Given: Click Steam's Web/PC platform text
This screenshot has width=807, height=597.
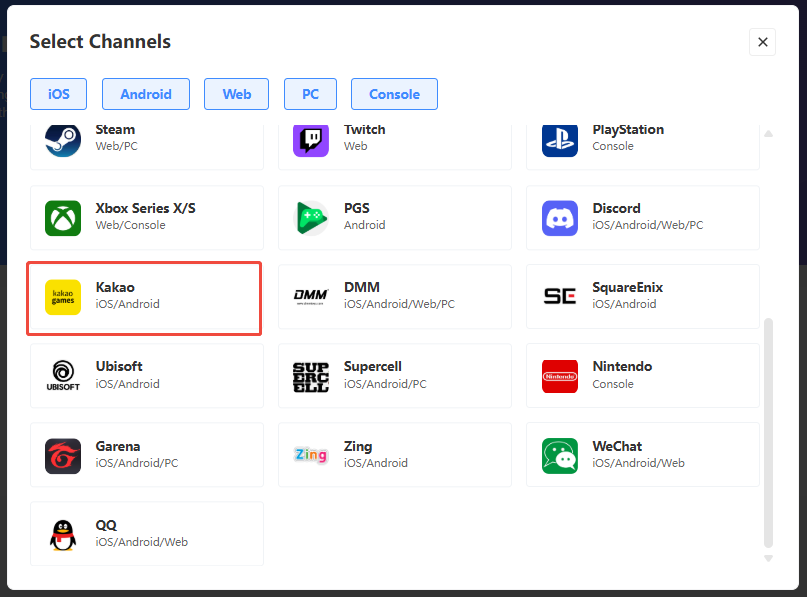Looking at the screenshot, I should (x=116, y=146).
